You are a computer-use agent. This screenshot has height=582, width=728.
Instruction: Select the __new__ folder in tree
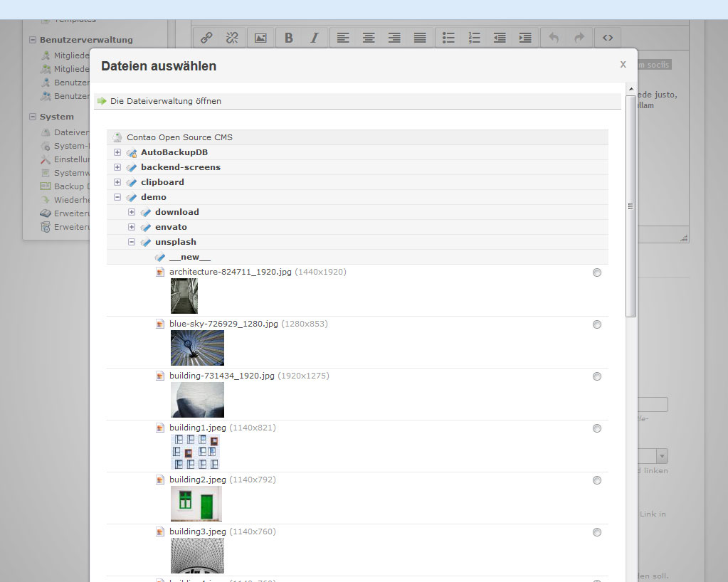[x=189, y=257]
